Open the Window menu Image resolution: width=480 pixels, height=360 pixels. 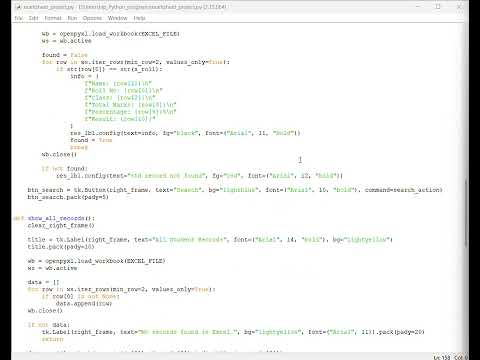coord(117,18)
